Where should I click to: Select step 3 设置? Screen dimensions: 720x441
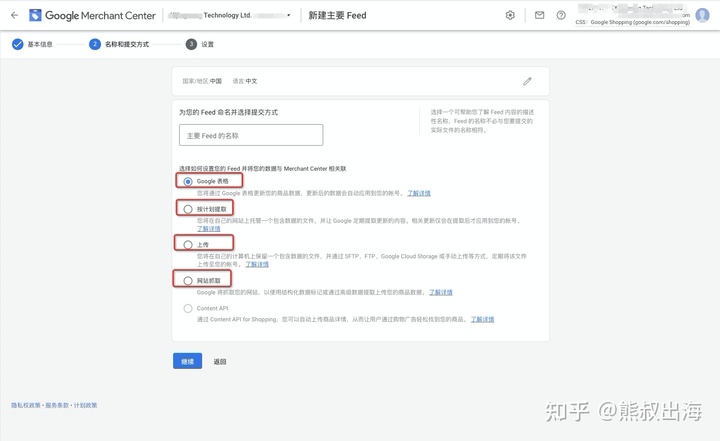pyautogui.click(x=200, y=44)
